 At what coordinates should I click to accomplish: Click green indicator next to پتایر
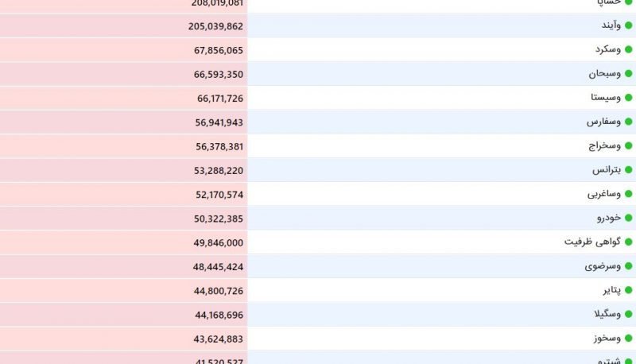pos(628,290)
